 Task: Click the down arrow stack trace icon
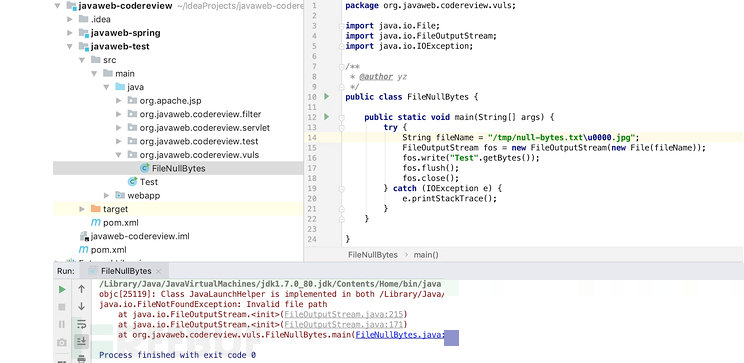click(82, 306)
